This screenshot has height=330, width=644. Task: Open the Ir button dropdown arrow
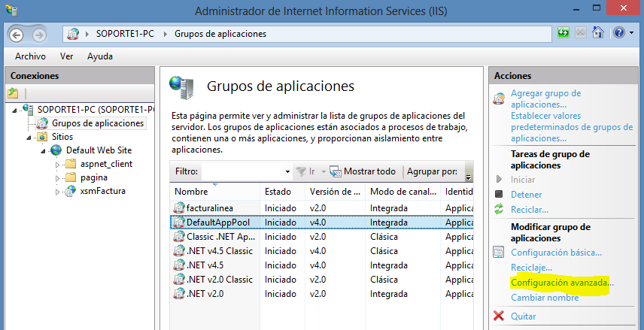[x=324, y=171]
